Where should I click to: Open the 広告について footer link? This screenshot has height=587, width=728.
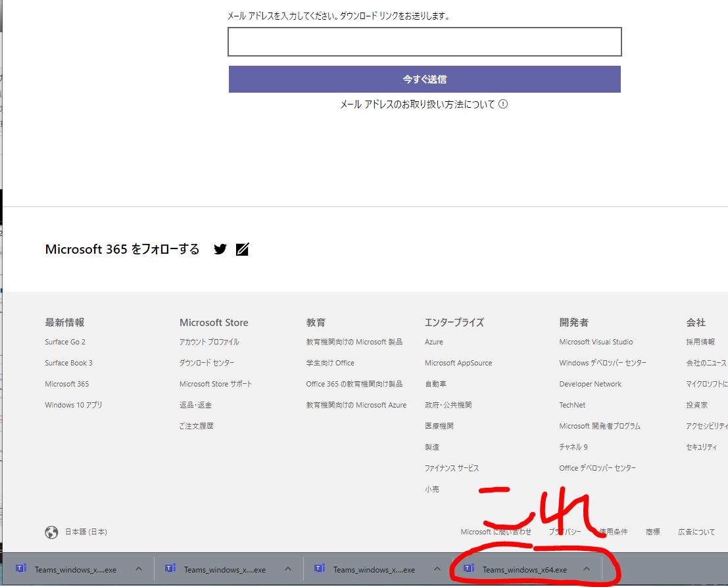pos(696,532)
